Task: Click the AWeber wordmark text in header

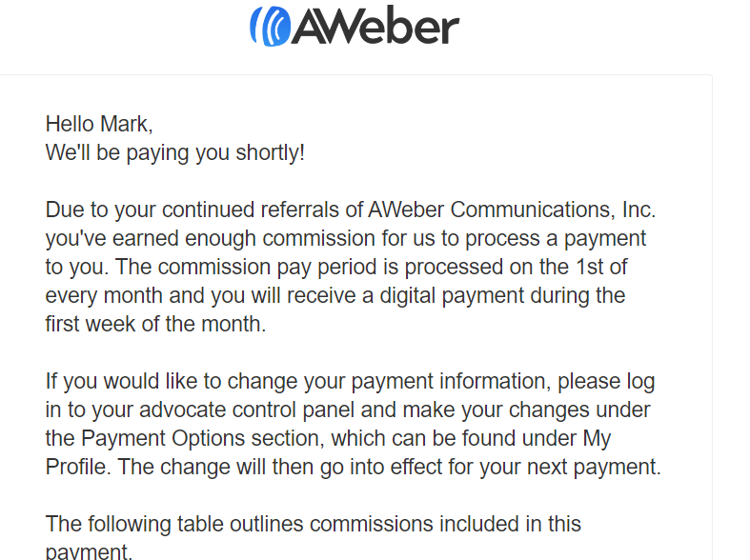Action: pyautogui.click(x=375, y=26)
